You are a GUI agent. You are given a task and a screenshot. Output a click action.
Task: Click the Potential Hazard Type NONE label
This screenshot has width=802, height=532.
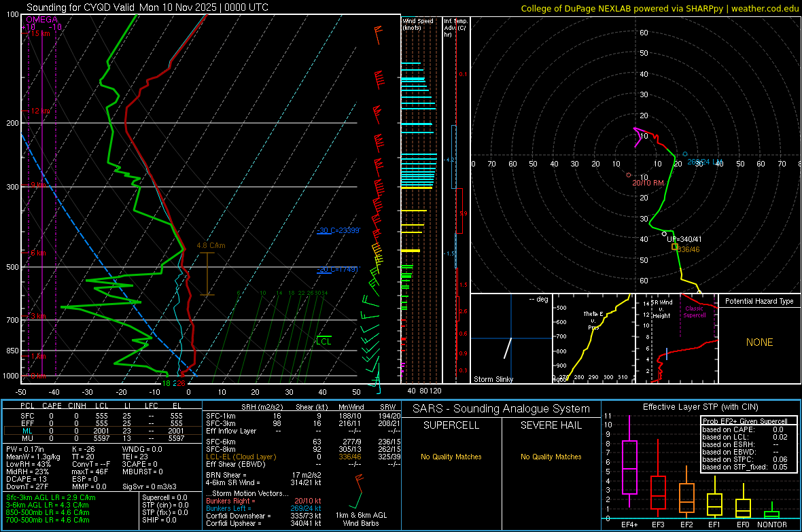click(759, 342)
